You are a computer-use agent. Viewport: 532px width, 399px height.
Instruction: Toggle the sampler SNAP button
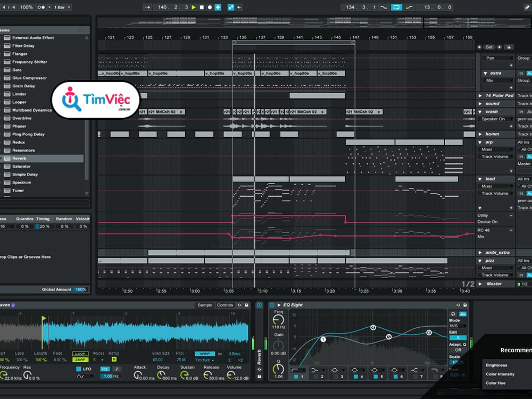point(80,360)
